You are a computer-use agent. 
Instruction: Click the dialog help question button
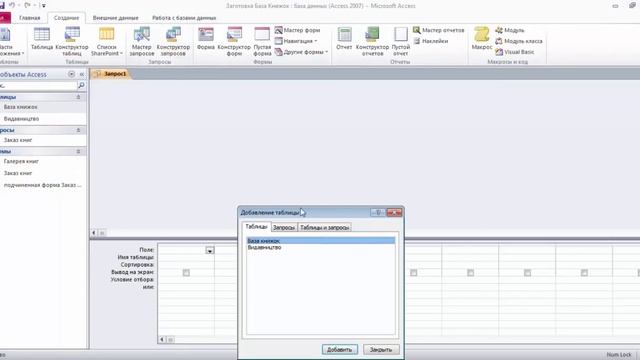378,213
